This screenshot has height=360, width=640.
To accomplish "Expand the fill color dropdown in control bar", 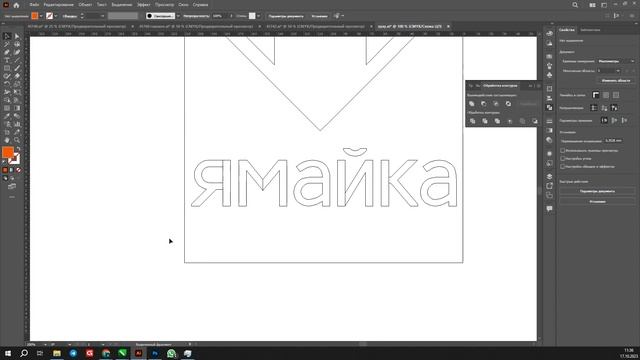I will tap(41, 16).
